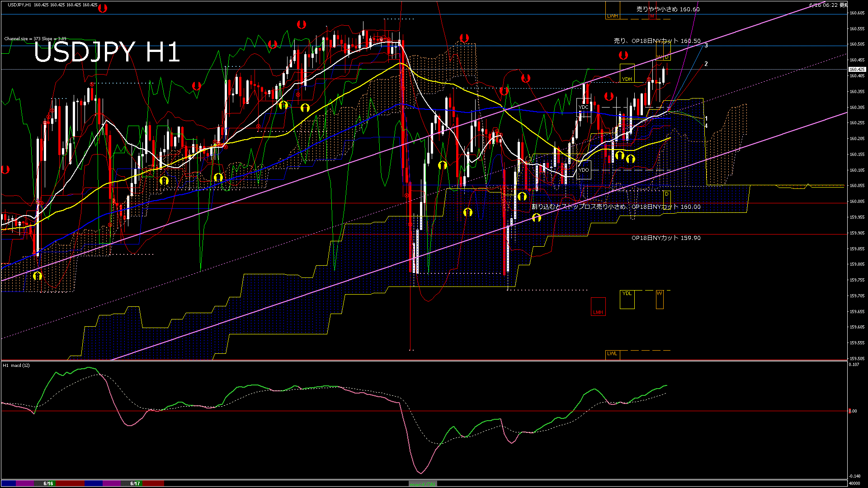
Task: Click the 160.005 price scale label
Action: click(857, 202)
